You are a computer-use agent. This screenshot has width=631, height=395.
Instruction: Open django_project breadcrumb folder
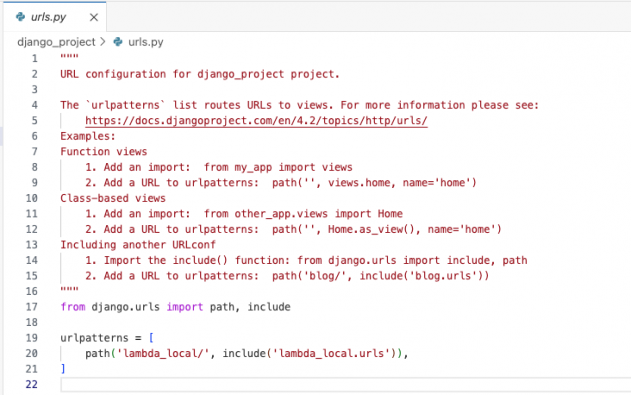point(56,42)
